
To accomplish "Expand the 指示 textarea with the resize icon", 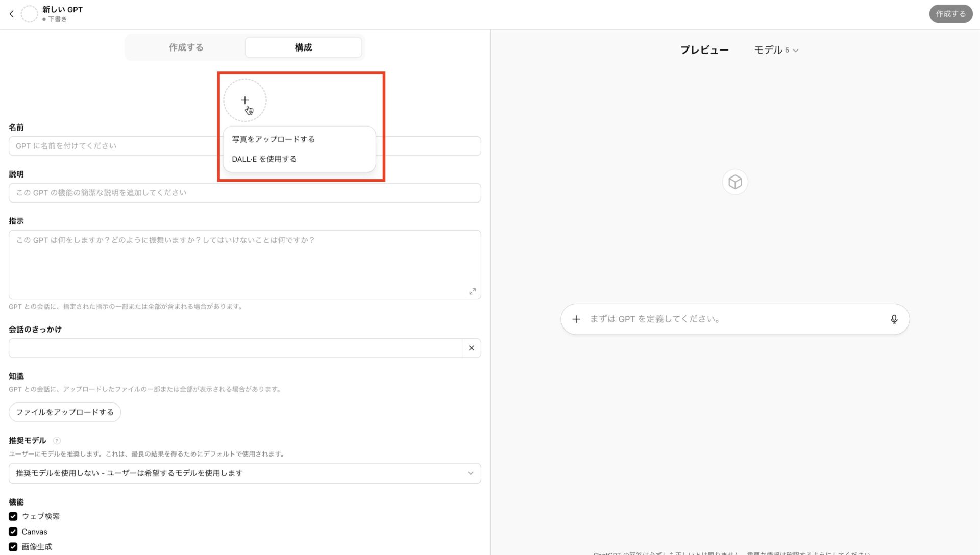I will point(472,291).
